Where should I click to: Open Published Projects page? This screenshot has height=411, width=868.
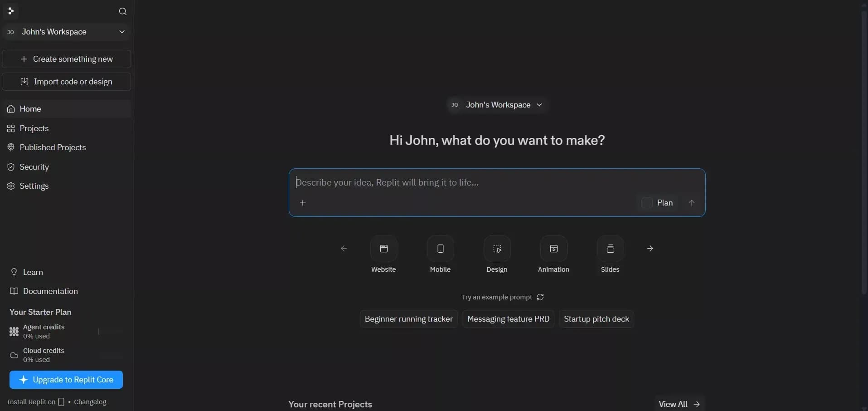click(67, 147)
